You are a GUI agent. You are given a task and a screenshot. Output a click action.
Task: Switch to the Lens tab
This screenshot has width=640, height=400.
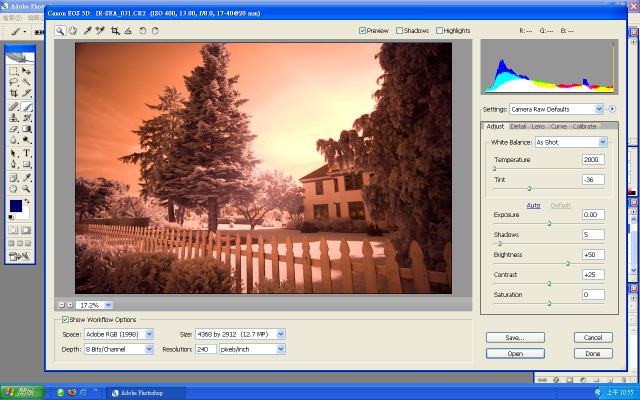point(538,127)
